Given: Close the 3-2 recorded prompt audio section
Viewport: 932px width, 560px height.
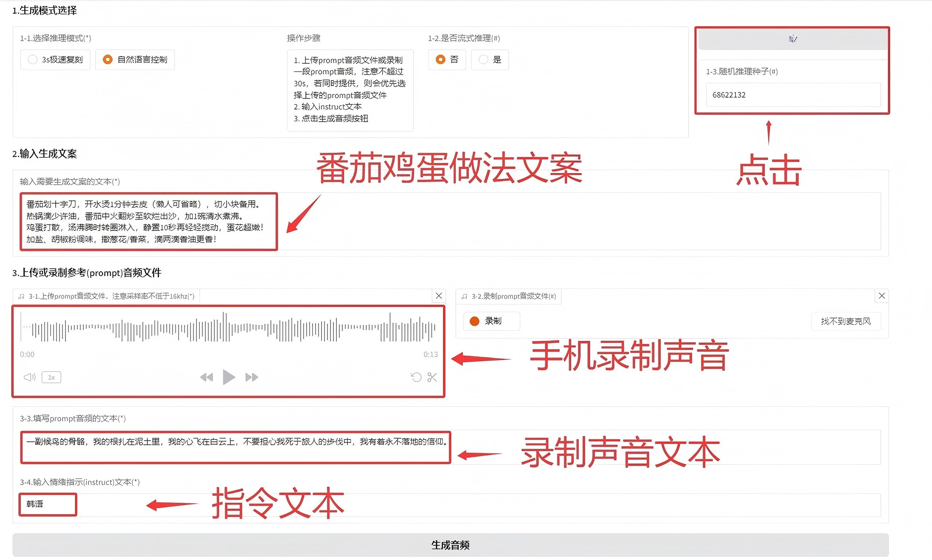Looking at the screenshot, I should (x=882, y=296).
